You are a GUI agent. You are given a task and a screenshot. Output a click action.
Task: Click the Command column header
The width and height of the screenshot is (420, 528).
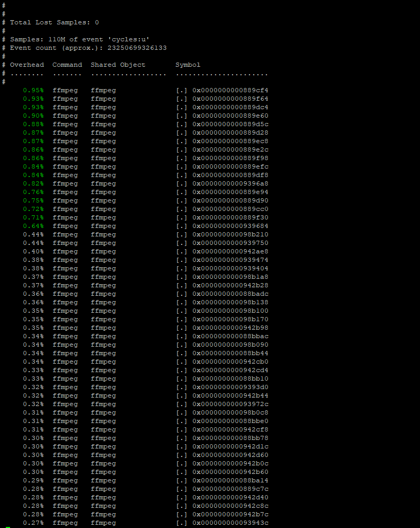click(67, 65)
